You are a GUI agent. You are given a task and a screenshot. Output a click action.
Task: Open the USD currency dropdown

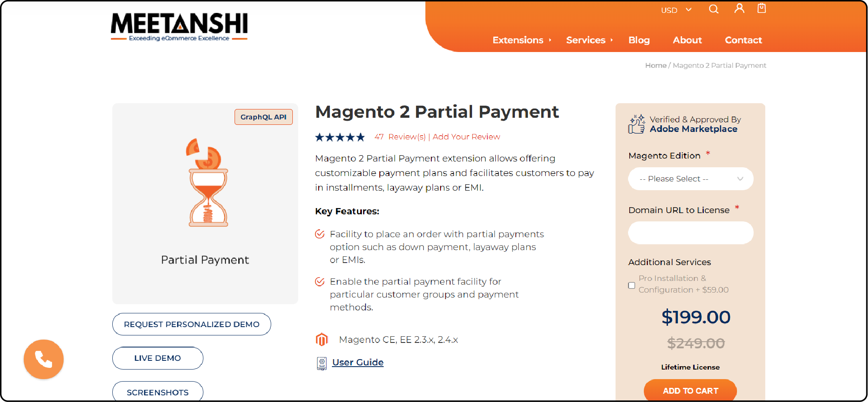pos(676,10)
